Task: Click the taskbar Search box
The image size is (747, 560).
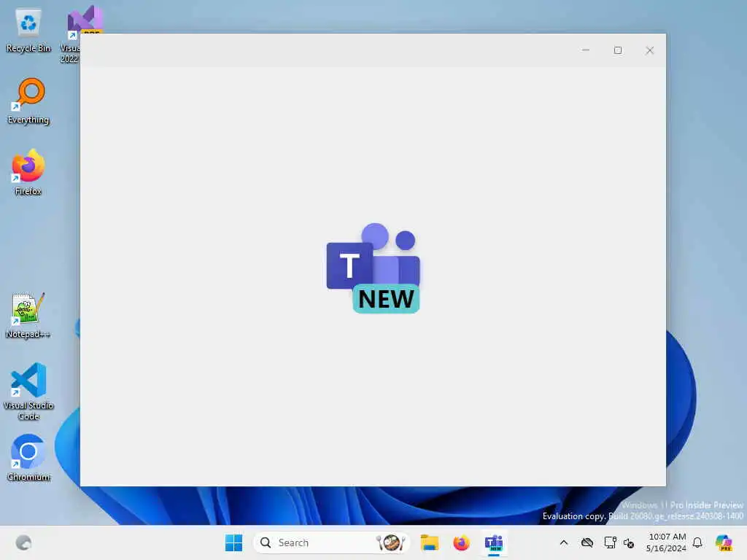Action: pos(332,542)
